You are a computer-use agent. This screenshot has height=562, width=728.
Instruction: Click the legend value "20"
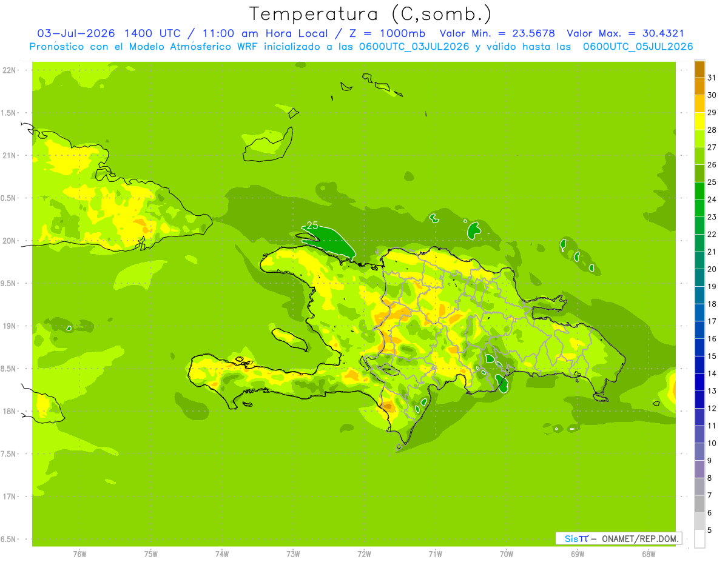712,269
